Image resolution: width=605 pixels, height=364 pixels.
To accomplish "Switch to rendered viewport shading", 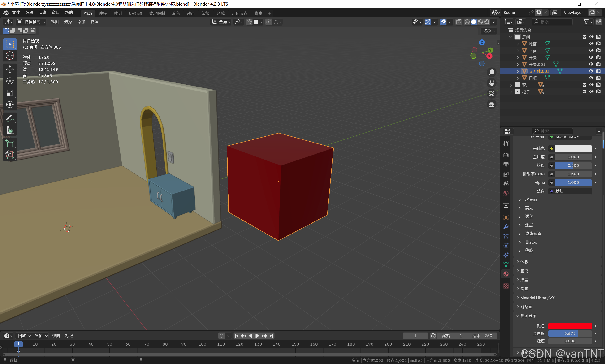I will click(487, 22).
